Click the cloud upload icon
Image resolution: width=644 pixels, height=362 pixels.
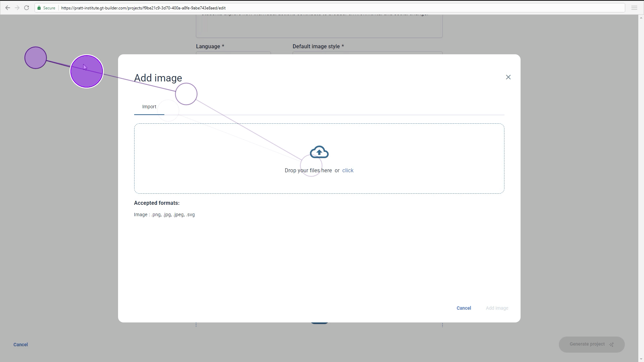pyautogui.click(x=319, y=152)
